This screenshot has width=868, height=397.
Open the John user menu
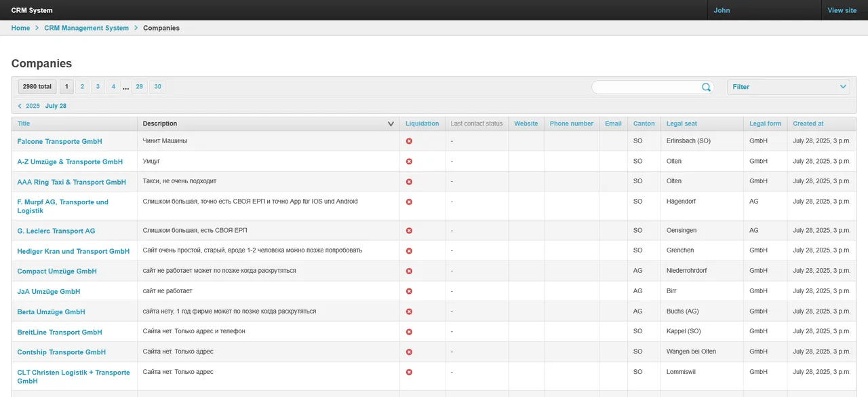pyautogui.click(x=722, y=10)
